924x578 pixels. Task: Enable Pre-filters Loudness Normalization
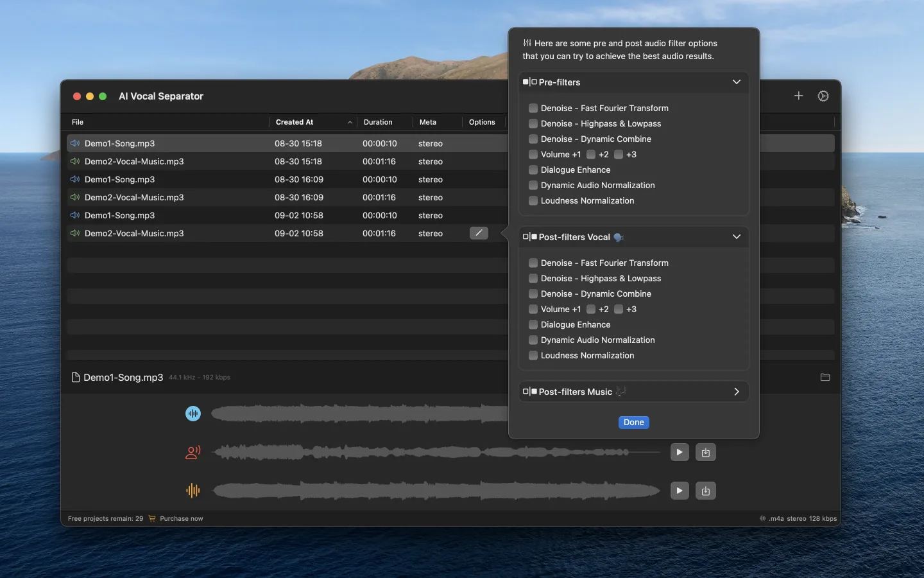pos(533,200)
